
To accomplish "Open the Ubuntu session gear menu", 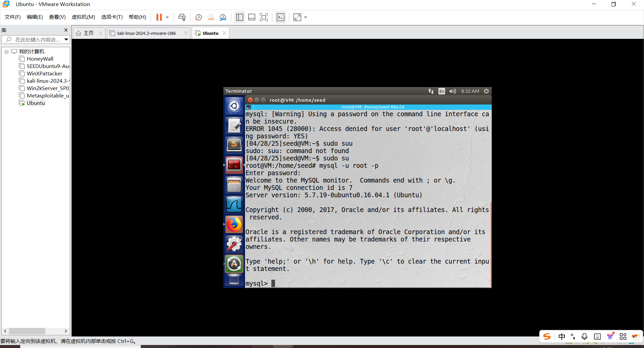I will click(486, 91).
